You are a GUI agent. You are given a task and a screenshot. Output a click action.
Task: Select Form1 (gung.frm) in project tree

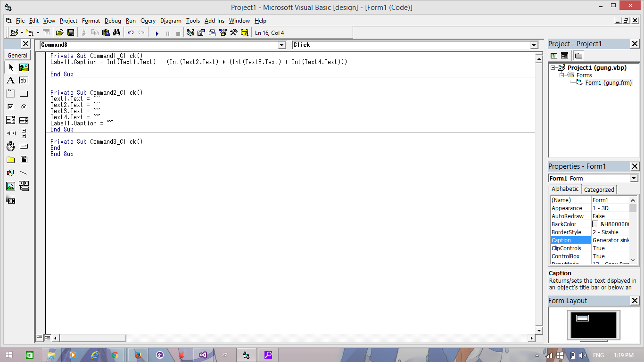608,82
